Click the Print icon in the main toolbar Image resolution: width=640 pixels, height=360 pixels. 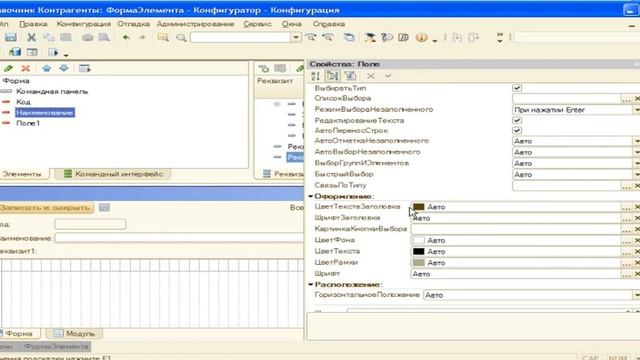[87, 38]
